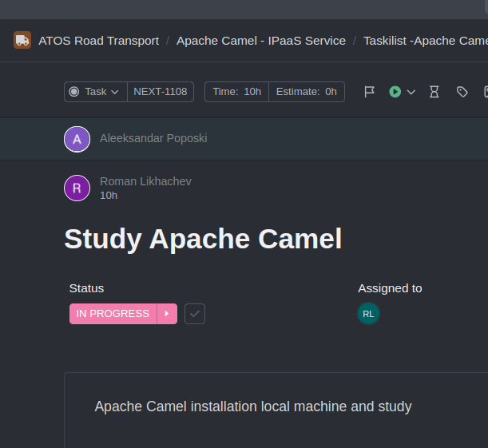Click the ATOS Road Transport truck icon
Screen dimensions: 488x448
(x=22, y=40)
